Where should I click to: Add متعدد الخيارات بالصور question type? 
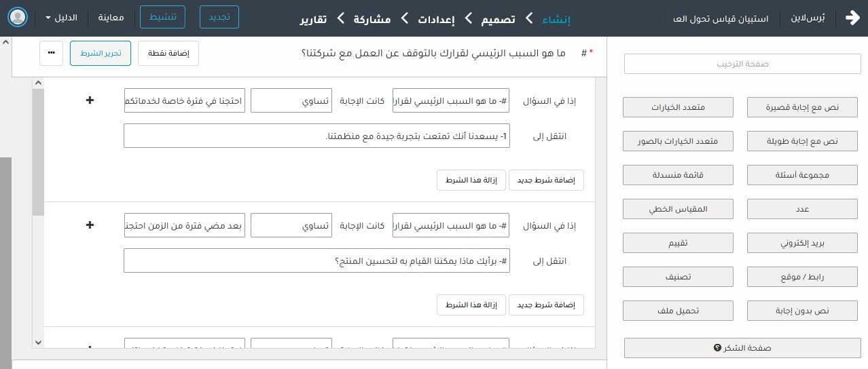678,141
